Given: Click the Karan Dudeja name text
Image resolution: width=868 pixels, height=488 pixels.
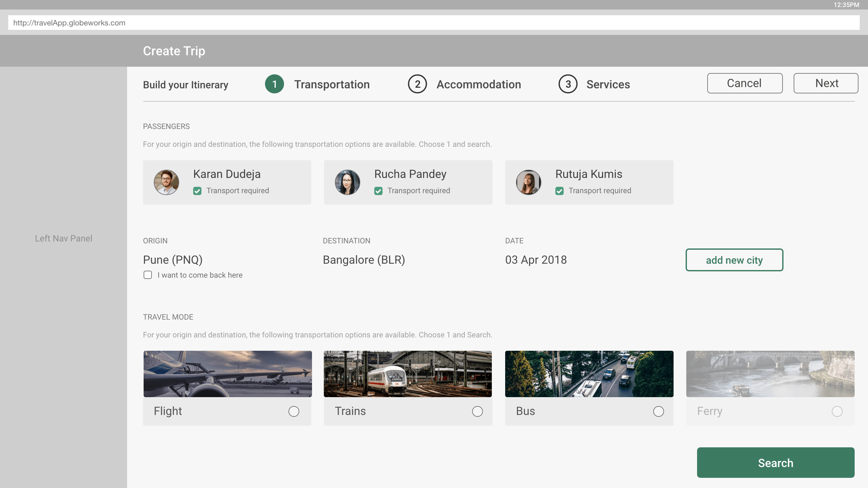Looking at the screenshot, I should pos(227,174).
